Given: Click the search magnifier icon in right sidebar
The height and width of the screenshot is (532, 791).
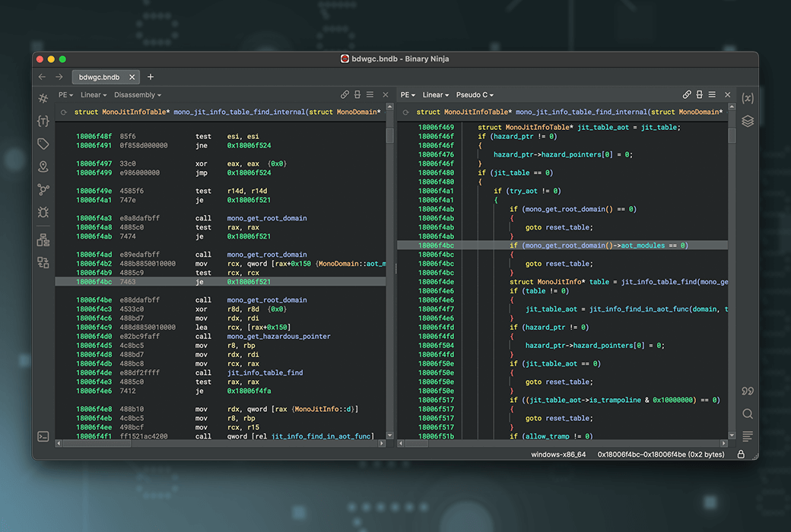Looking at the screenshot, I should pyautogui.click(x=748, y=413).
